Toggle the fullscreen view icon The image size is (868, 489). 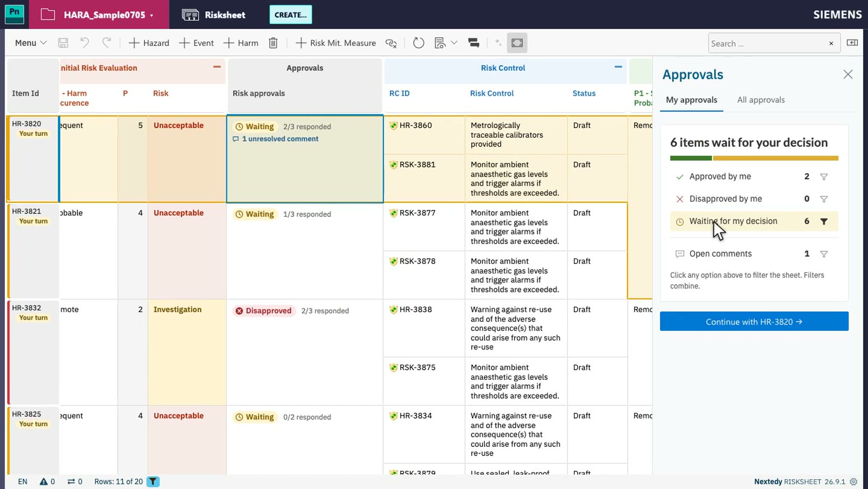(517, 43)
